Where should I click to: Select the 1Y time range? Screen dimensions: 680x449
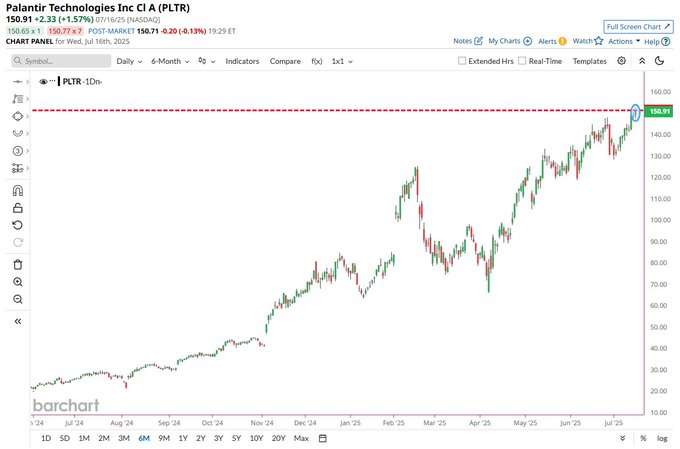183,438
